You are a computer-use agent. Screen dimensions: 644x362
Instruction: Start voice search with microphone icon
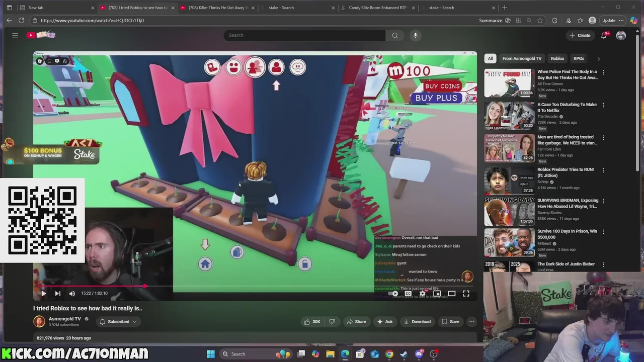(415, 35)
